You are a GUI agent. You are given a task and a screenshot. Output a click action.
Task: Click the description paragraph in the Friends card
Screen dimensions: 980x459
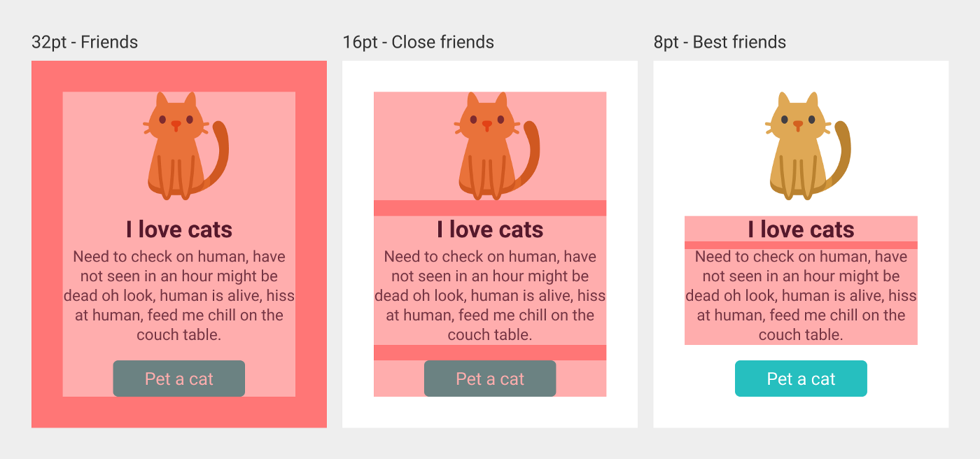click(179, 295)
